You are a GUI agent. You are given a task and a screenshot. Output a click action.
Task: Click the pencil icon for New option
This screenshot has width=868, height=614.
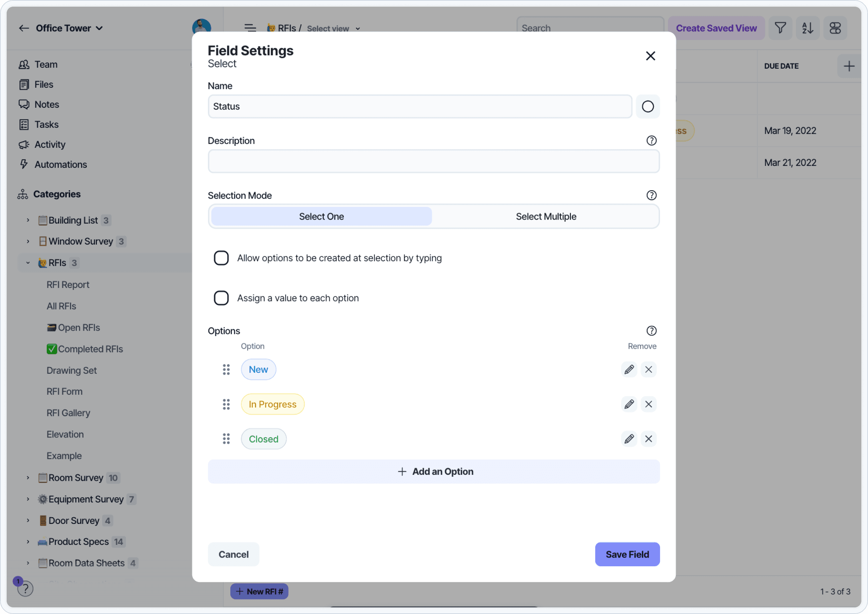pyautogui.click(x=629, y=369)
